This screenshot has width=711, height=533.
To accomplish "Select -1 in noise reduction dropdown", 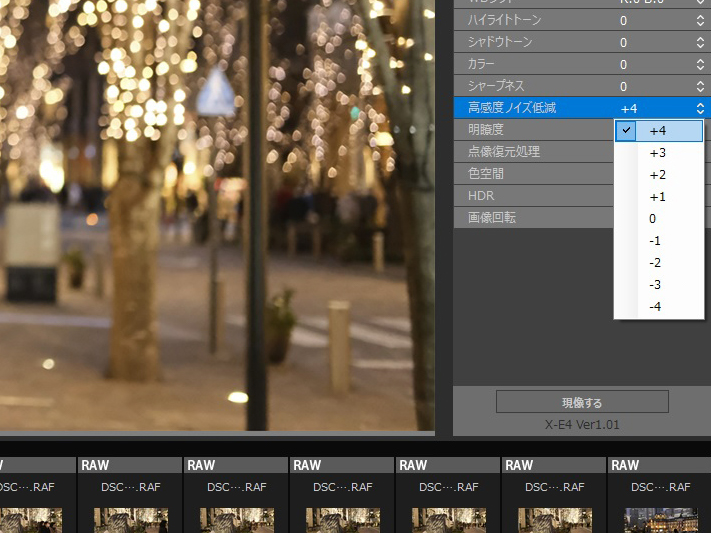I will coord(659,241).
